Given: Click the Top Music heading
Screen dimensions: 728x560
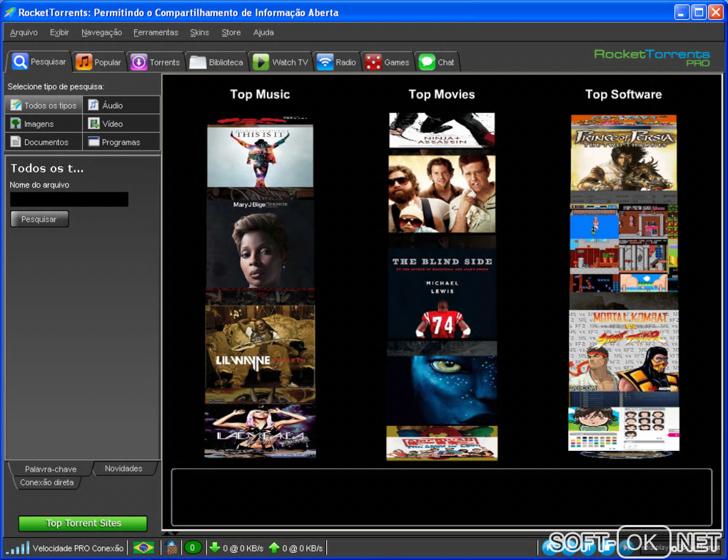Looking at the screenshot, I should click(x=260, y=94).
